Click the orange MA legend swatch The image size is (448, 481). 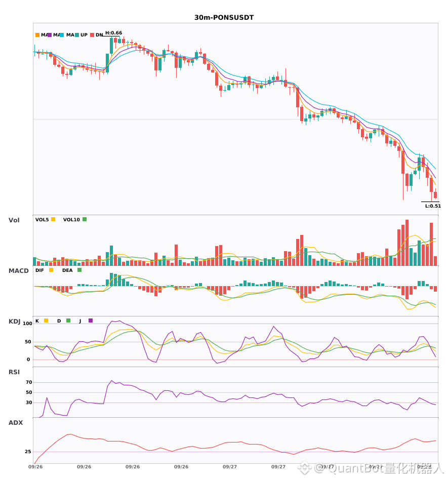point(37,35)
